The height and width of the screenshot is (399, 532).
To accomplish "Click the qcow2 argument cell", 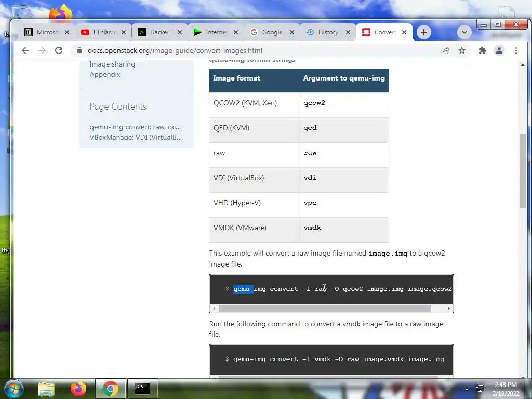I will (344, 105).
